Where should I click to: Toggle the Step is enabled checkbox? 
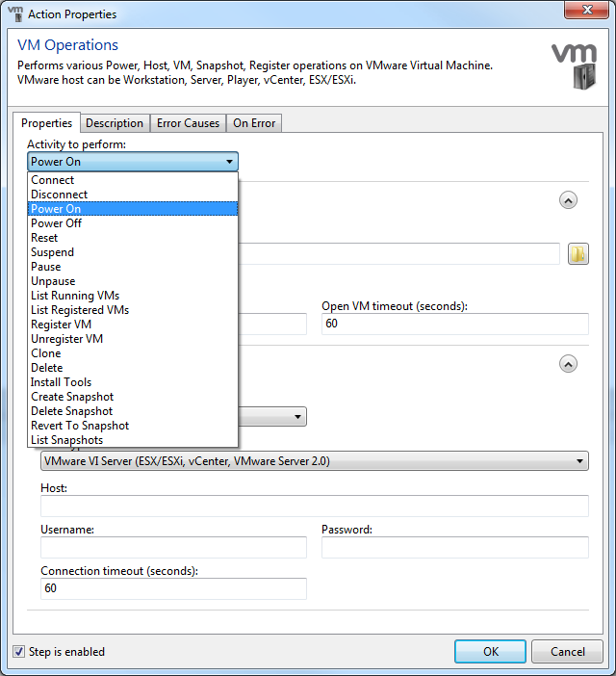18,651
